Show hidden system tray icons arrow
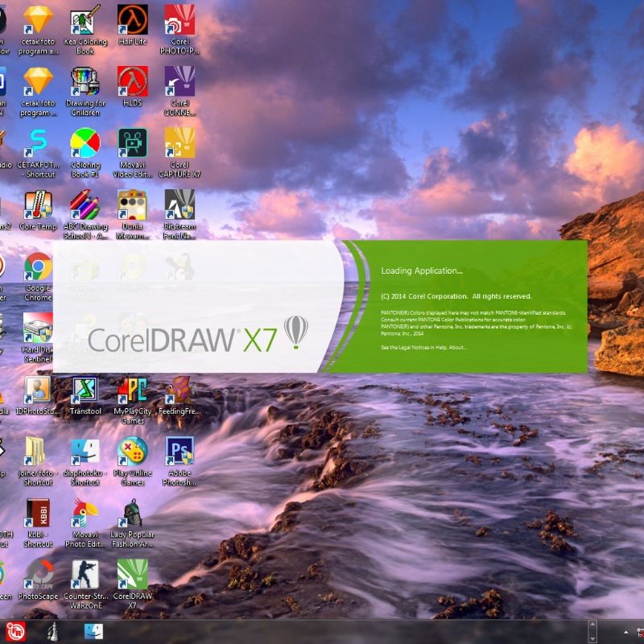Viewport: 644px width, 644px height. coord(626,633)
